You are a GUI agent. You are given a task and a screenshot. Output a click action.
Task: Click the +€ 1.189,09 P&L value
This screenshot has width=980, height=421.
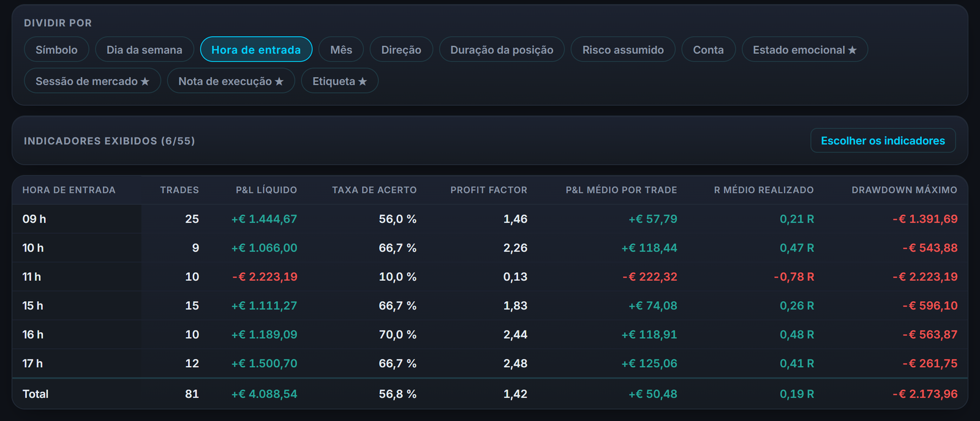[264, 335]
